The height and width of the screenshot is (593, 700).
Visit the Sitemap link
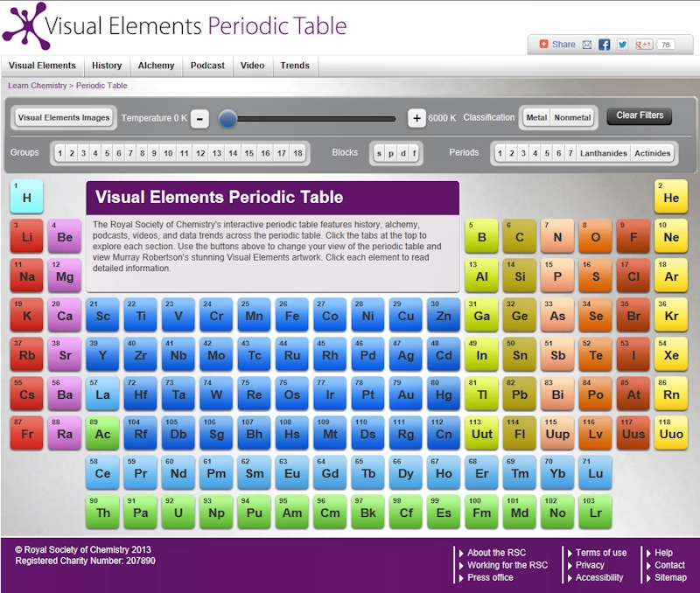coord(670,577)
